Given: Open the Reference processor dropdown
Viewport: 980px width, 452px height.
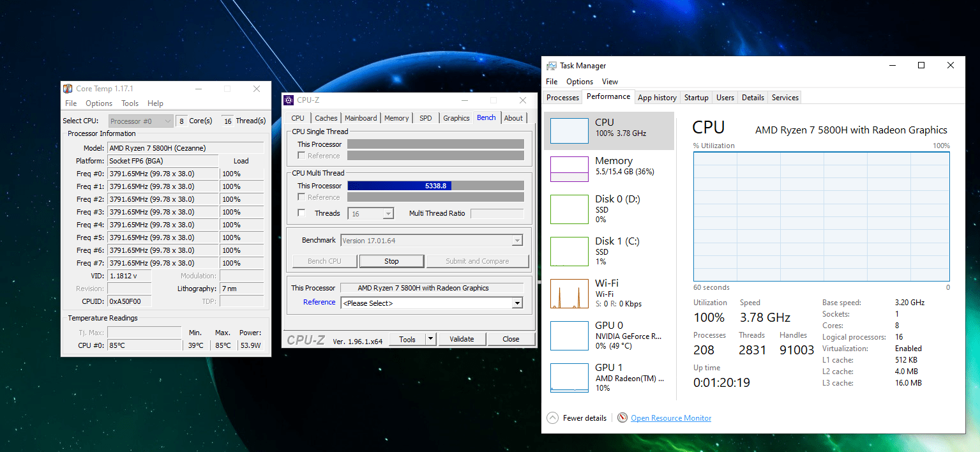Looking at the screenshot, I should (517, 303).
